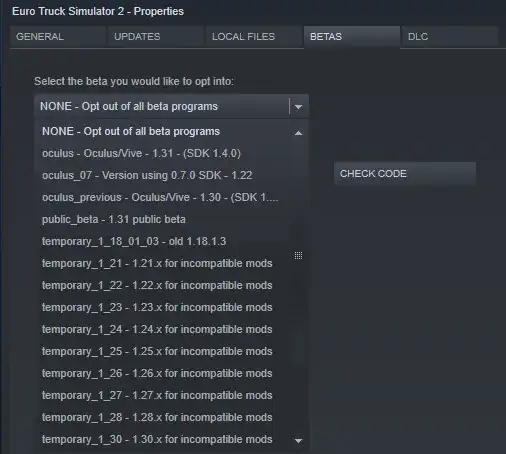This screenshot has height=454, width=506.
Task: Pick temporary_1_21 for incompatible mods
Action: click(x=164, y=263)
